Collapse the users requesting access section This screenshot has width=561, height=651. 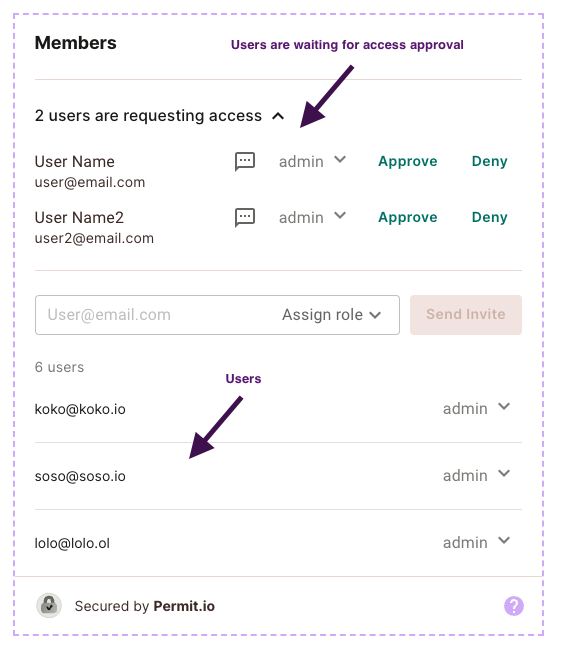[x=278, y=116]
